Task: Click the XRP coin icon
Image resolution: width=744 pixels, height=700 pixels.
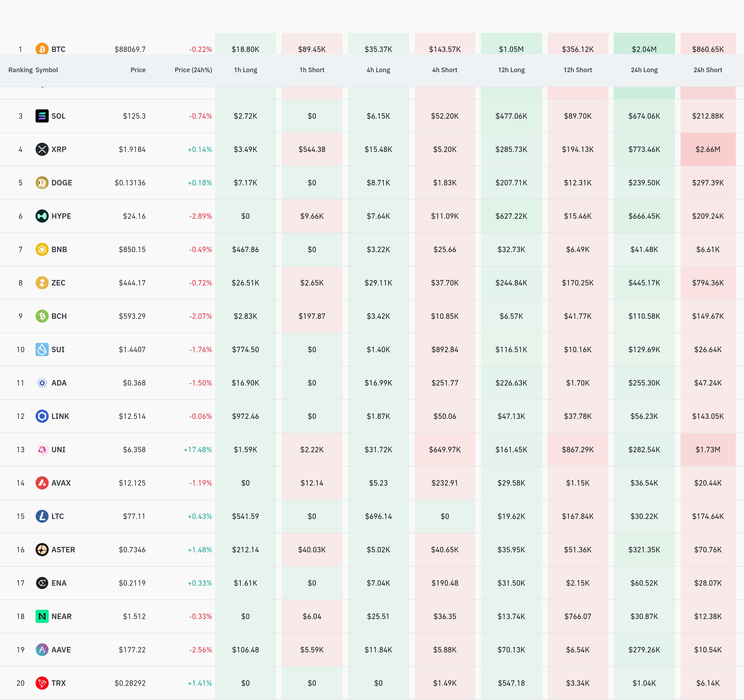Action: point(42,149)
